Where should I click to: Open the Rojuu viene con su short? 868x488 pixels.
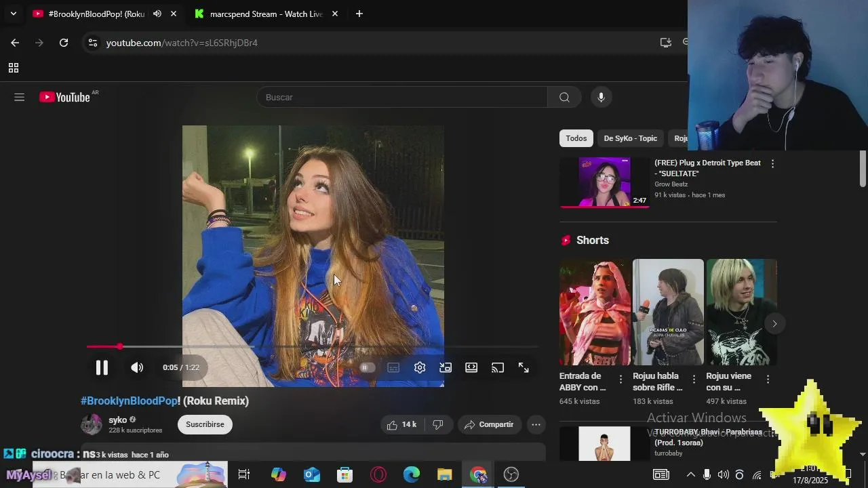click(742, 312)
